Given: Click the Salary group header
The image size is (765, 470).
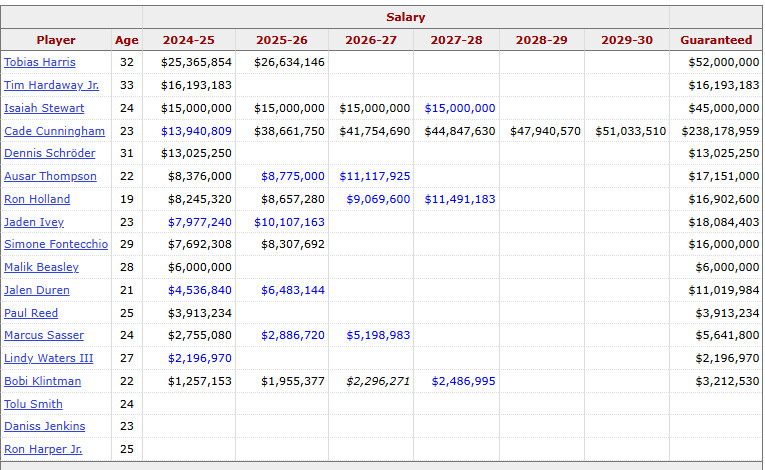Looking at the screenshot, I should 405,17.
